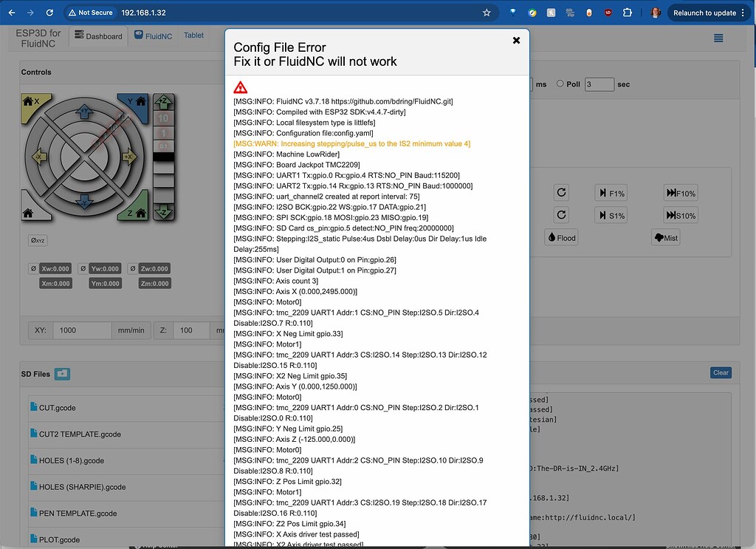Open browser extensions puzzle icon
Image resolution: width=756 pixels, height=549 pixels.
628,13
